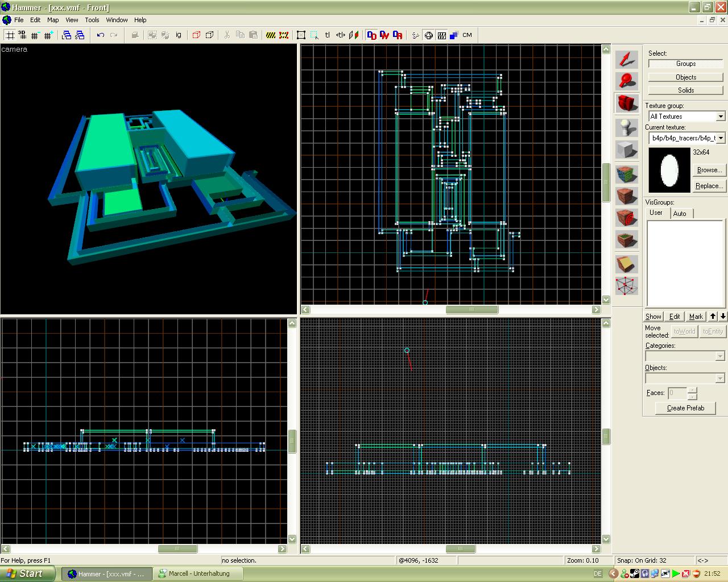728x582 pixels.
Task: Click the current texture preview thumbnail
Action: tap(669, 170)
